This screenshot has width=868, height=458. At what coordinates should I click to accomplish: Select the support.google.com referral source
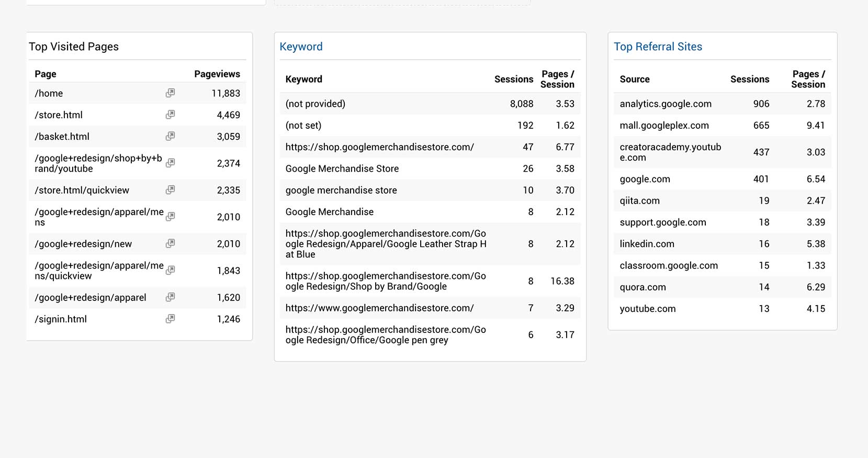(663, 222)
